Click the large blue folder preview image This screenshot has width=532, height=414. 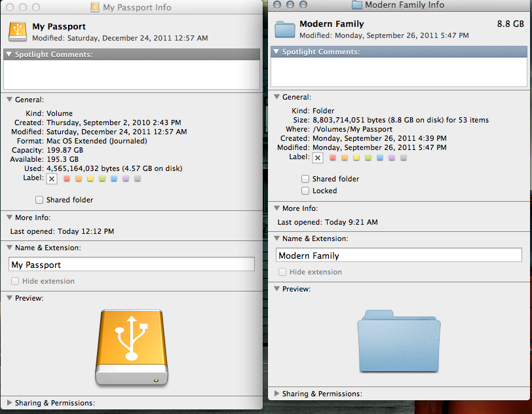pos(398,341)
